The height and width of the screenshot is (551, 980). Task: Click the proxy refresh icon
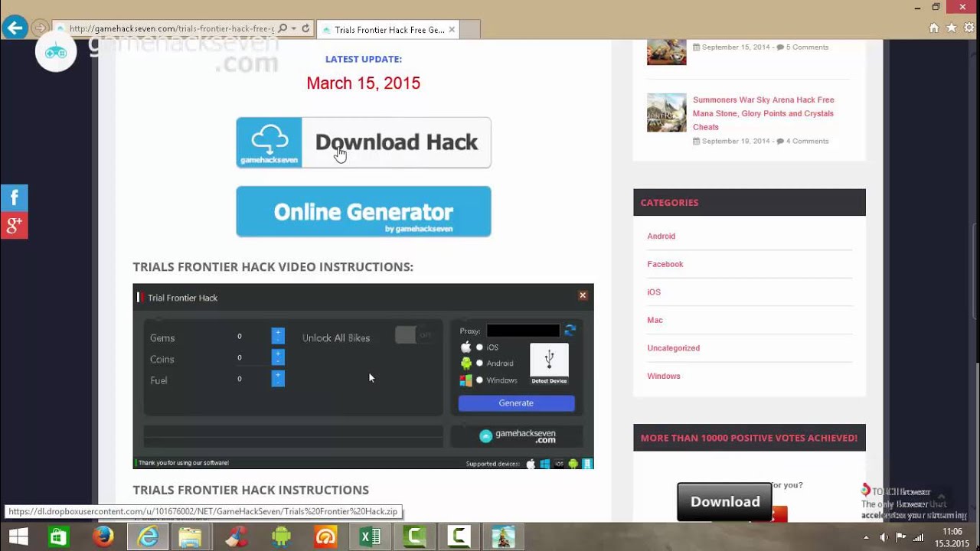click(x=570, y=331)
